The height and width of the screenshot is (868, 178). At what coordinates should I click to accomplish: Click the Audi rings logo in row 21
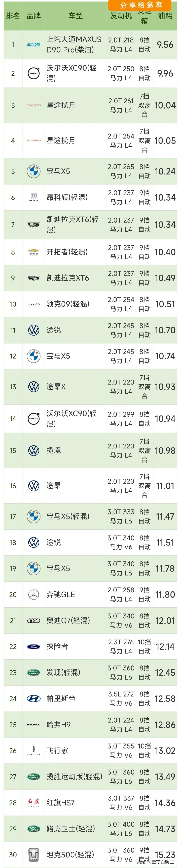[33, 620]
